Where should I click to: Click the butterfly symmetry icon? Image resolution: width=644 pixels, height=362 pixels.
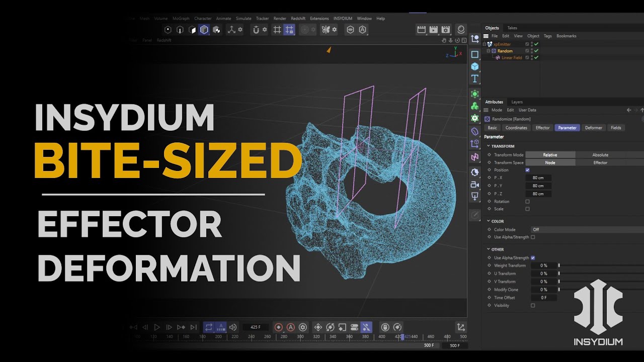(x=326, y=30)
